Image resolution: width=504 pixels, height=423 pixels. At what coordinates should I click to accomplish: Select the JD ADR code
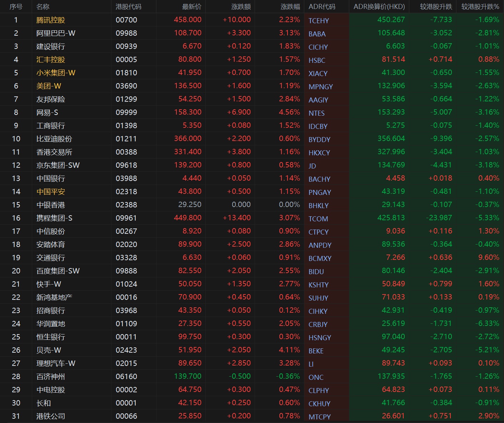[312, 166]
